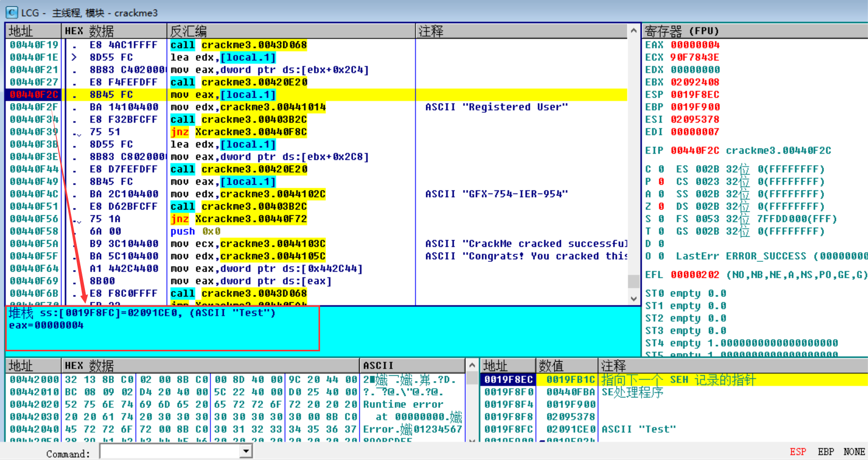Click the HEX 数据 header in disassembly pane

point(114,31)
